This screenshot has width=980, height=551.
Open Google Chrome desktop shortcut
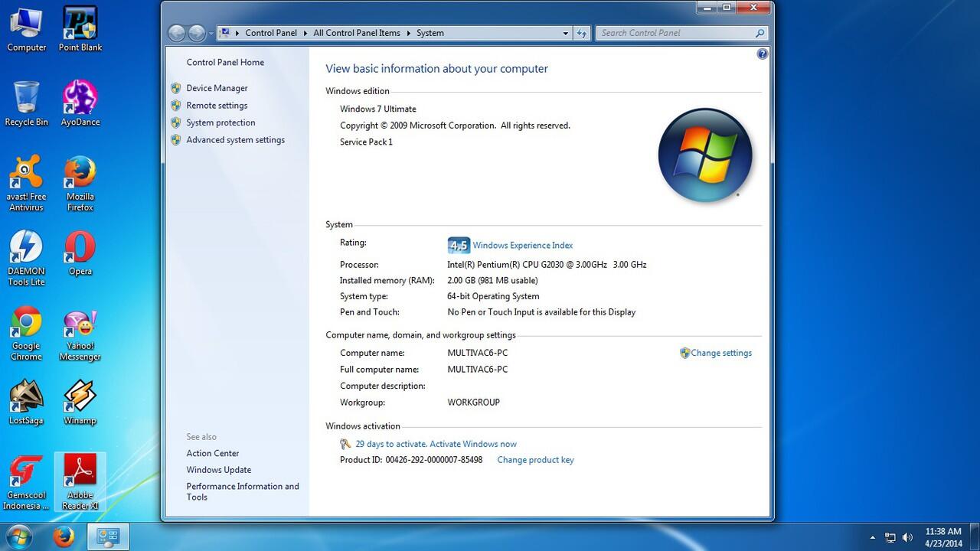tap(26, 334)
